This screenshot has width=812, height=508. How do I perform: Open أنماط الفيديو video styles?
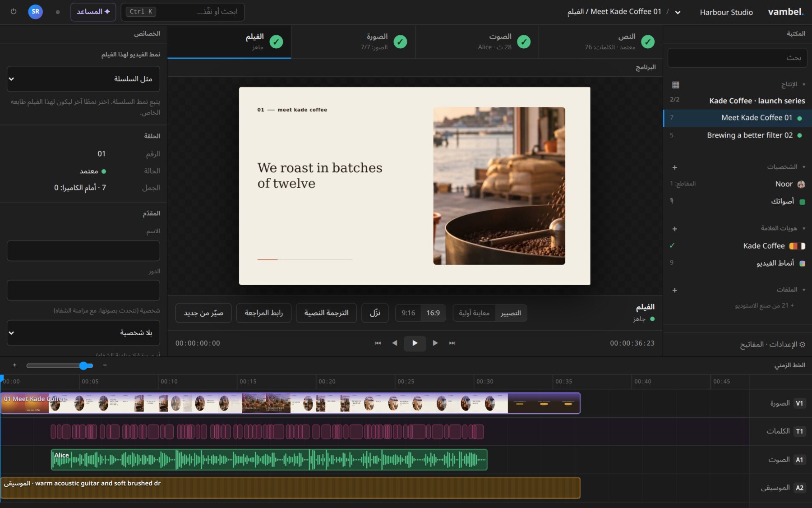tap(737, 263)
